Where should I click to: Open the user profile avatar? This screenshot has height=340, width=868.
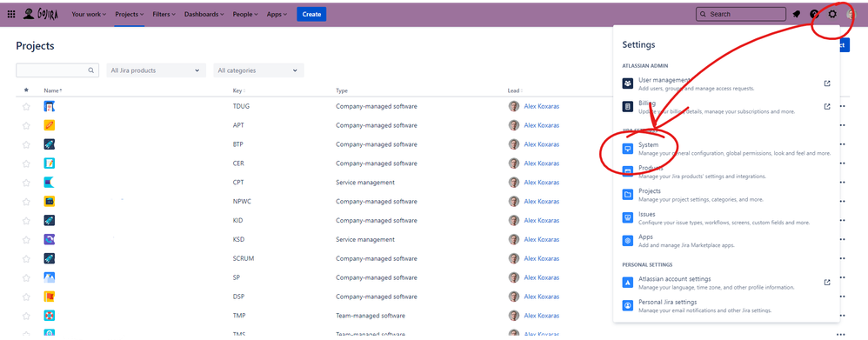pos(851,15)
